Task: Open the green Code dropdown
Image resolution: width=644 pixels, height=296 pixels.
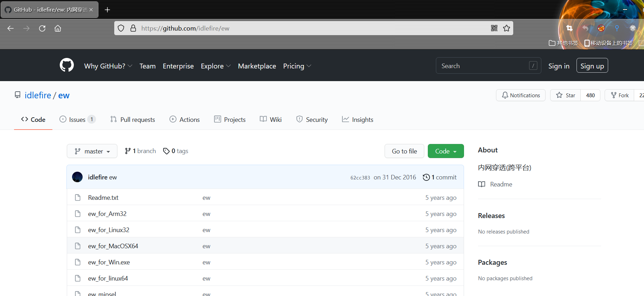Action: pos(446,151)
